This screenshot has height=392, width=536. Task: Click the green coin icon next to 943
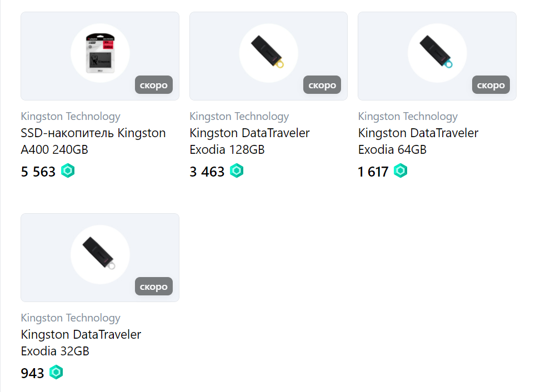pos(57,373)
